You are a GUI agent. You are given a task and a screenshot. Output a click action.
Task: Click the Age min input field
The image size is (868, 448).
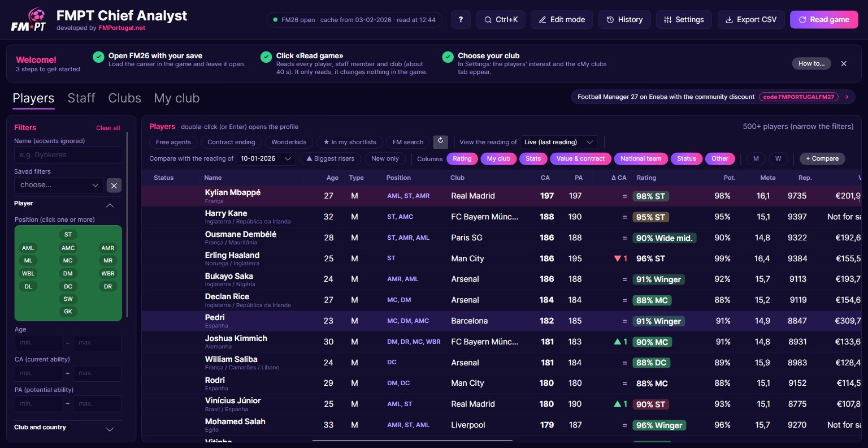click(x=38, y=343)
